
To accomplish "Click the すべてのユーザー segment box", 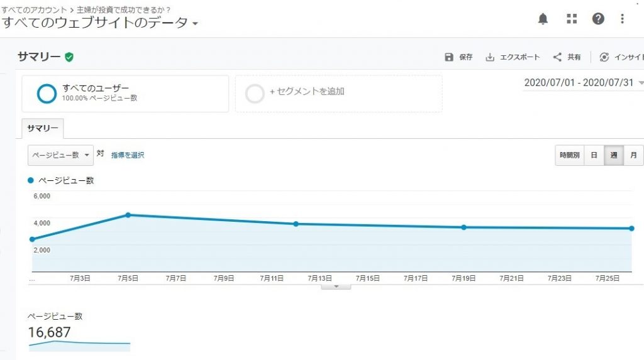I will pyautogui.click(x=125, y=94).
